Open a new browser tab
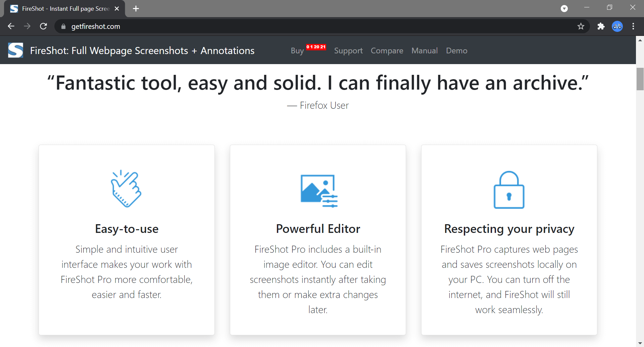The image size is (644, 347). [x=136, y=9]
